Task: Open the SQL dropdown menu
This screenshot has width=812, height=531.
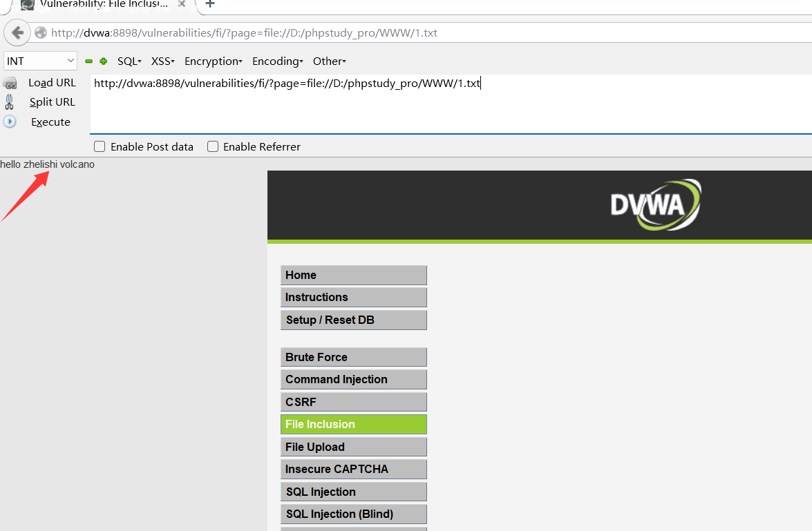Action: tap(129, 61)
